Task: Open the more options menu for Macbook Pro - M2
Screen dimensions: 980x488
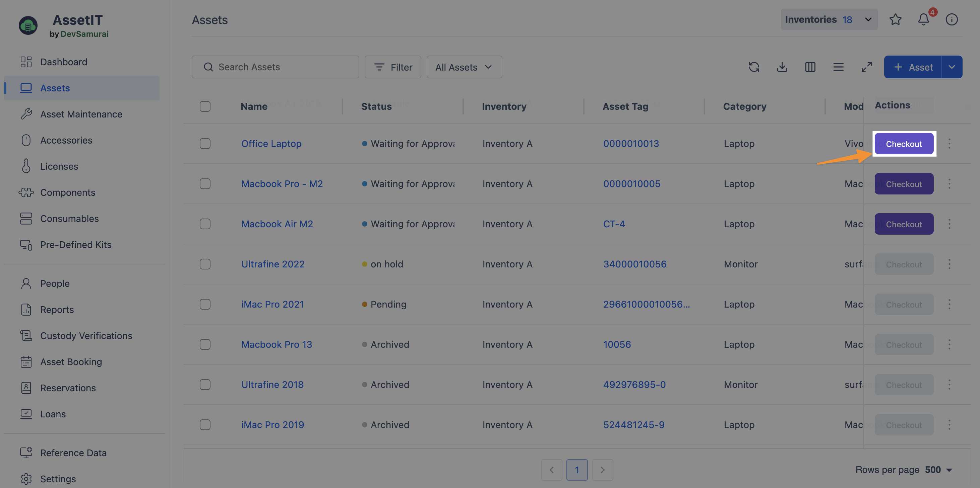Action: 949,184
